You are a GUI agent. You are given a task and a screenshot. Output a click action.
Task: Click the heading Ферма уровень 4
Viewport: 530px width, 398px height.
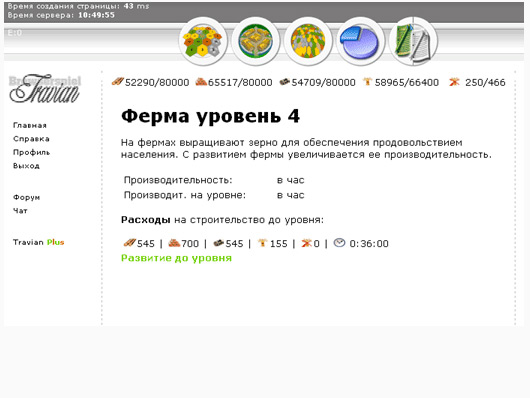pyautogui.click(x=211, y=117)
